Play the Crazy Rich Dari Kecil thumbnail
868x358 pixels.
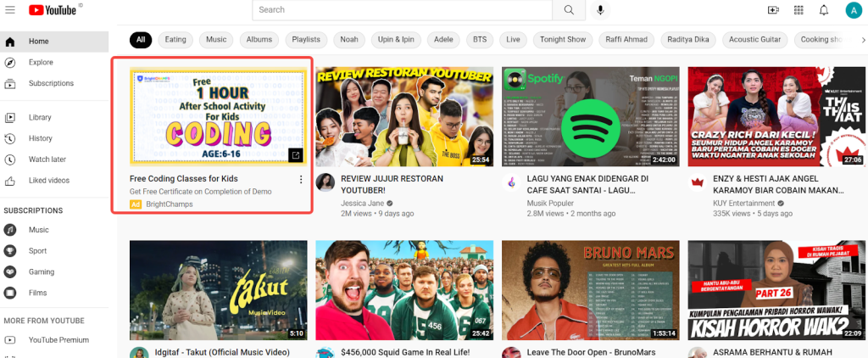pyautogui.click(x=776, y=116)
